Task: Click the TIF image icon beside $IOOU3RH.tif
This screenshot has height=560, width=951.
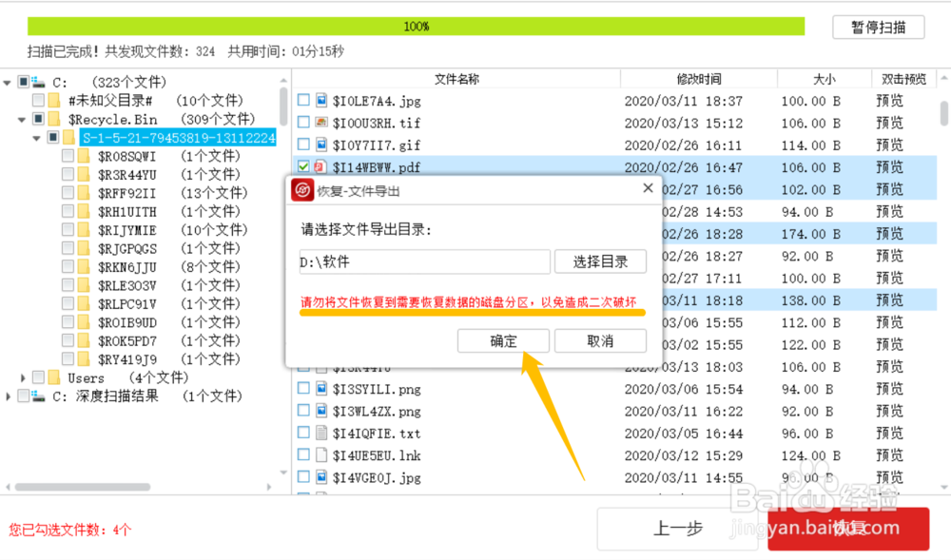Action: [x=319, y=122]
